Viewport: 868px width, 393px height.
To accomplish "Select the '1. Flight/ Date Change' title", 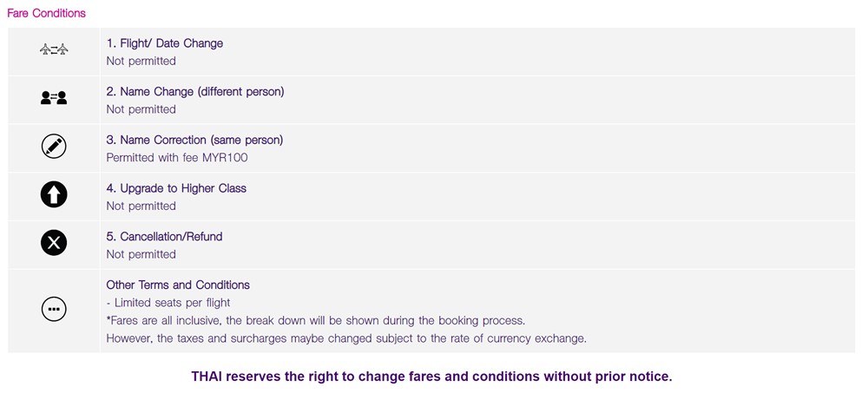I will [164, 43].
